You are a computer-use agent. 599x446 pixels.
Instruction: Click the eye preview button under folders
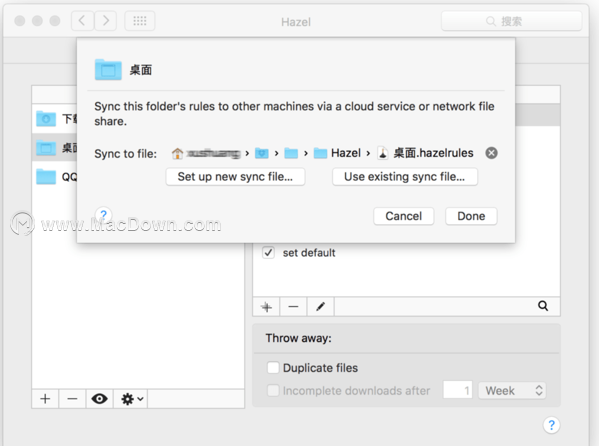[x=99, y=399]
